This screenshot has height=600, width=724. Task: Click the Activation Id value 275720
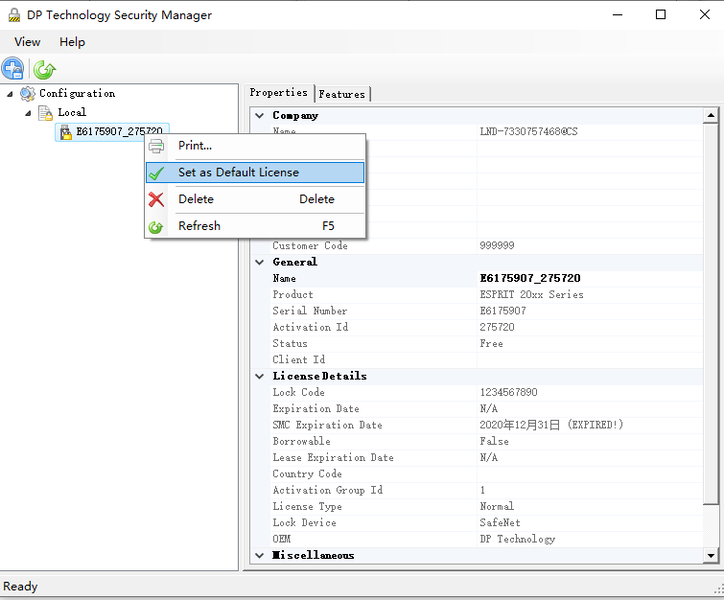click(x=497, y=327)
